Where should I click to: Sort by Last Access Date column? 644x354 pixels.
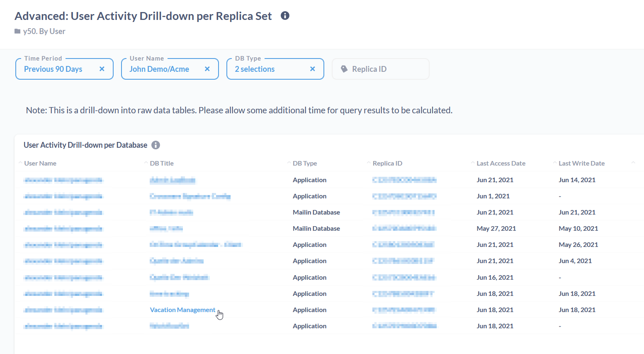(x=501, y=164)
